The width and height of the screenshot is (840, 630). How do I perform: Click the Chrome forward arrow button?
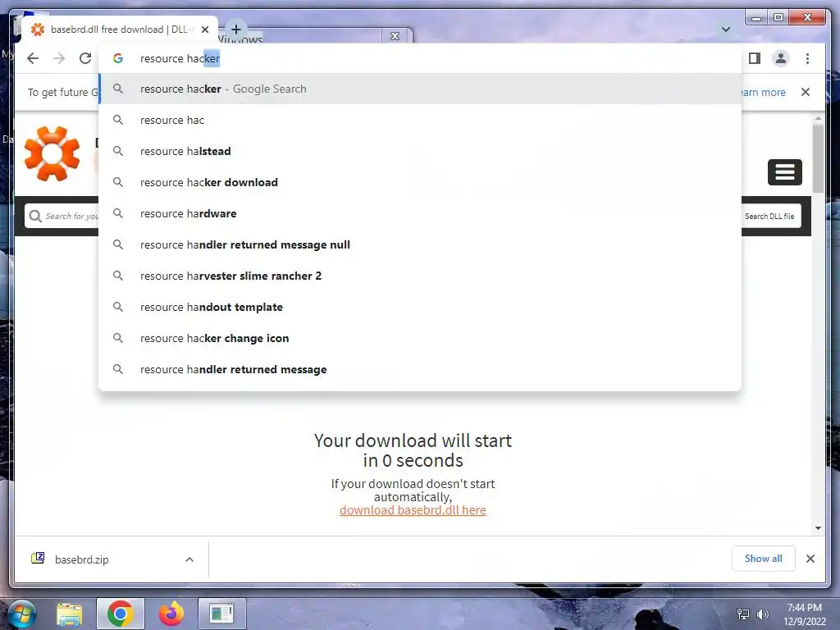click(x=59, y=58)
